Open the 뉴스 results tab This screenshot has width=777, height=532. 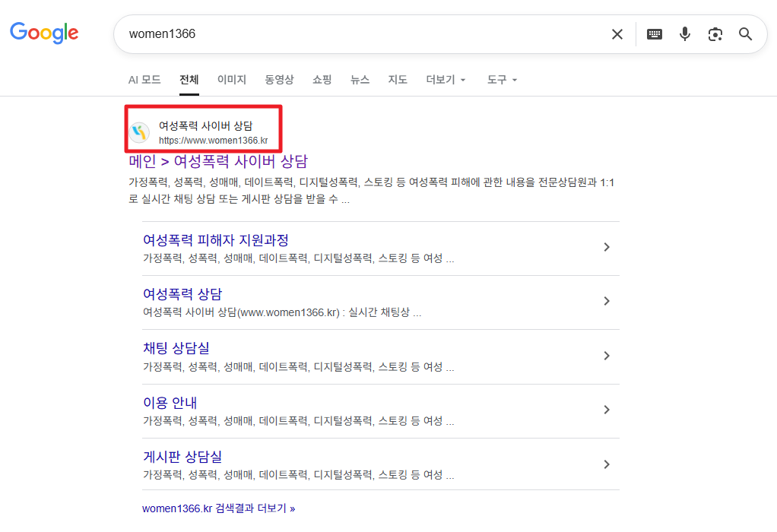point(360,80)
